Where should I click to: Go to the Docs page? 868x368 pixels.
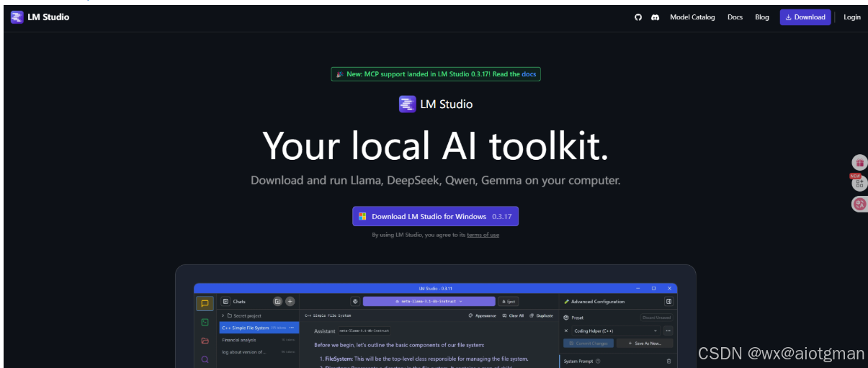pyautogui.click(x=735, y=17)
